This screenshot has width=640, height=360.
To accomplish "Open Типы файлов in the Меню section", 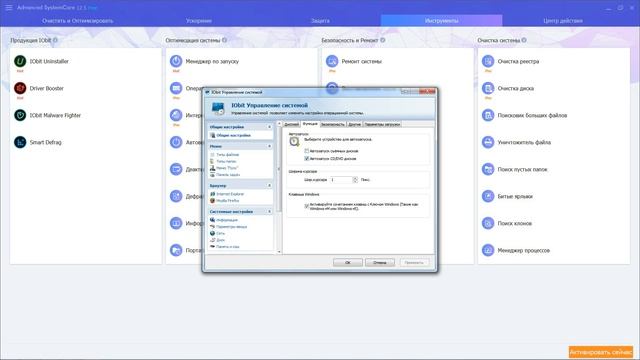I will coord(224,155).
